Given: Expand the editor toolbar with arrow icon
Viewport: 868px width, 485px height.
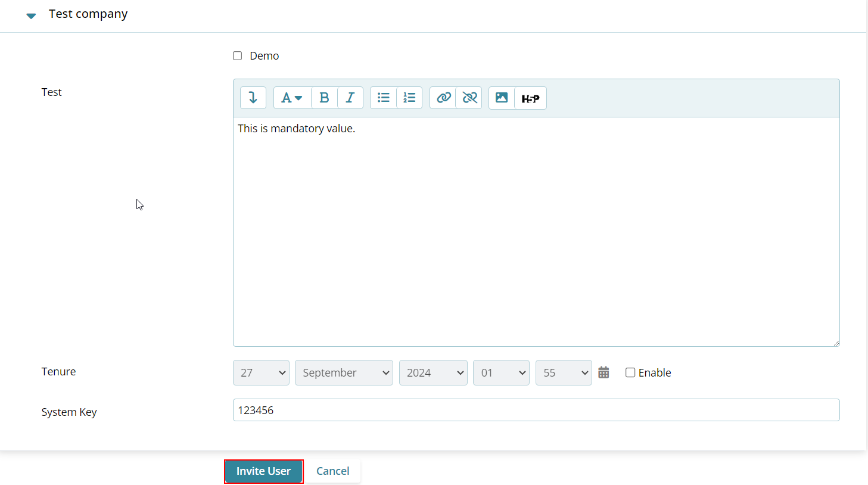Looking at the screenshot, I should (253, 98).
